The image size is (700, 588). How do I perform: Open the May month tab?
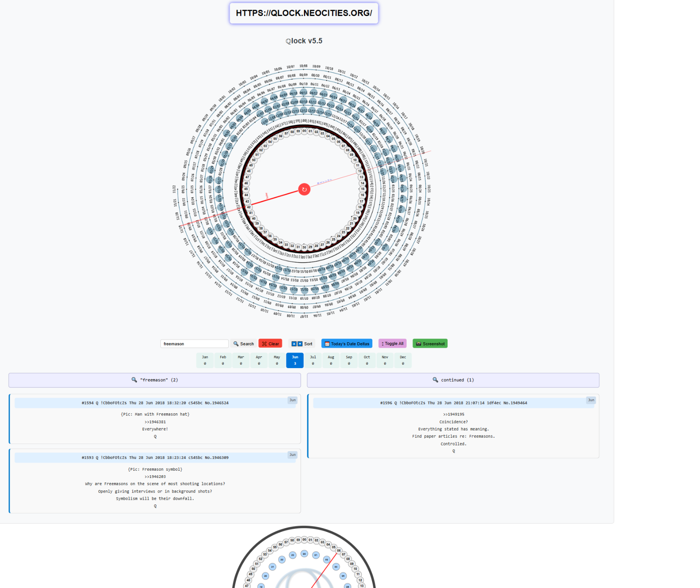277,360
